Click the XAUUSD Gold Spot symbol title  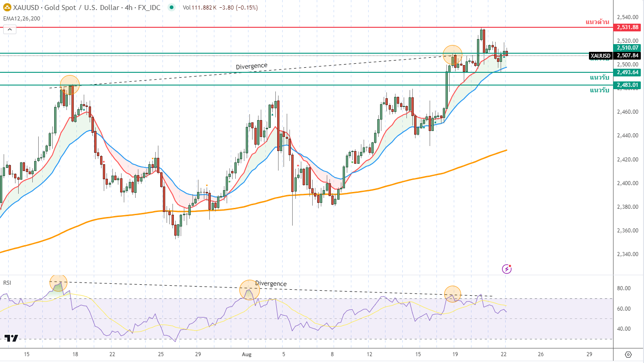pyautogui.click(x=86, y=8)
